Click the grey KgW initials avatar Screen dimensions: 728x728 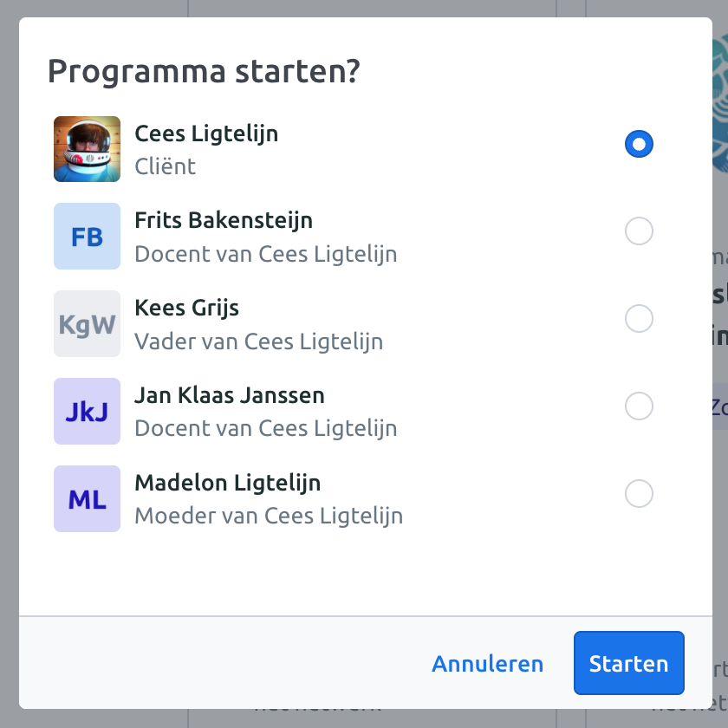point(87,323)
